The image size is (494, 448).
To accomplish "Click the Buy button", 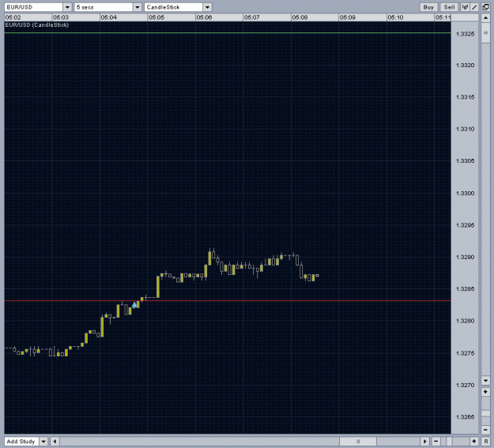I will click(428, 7).
